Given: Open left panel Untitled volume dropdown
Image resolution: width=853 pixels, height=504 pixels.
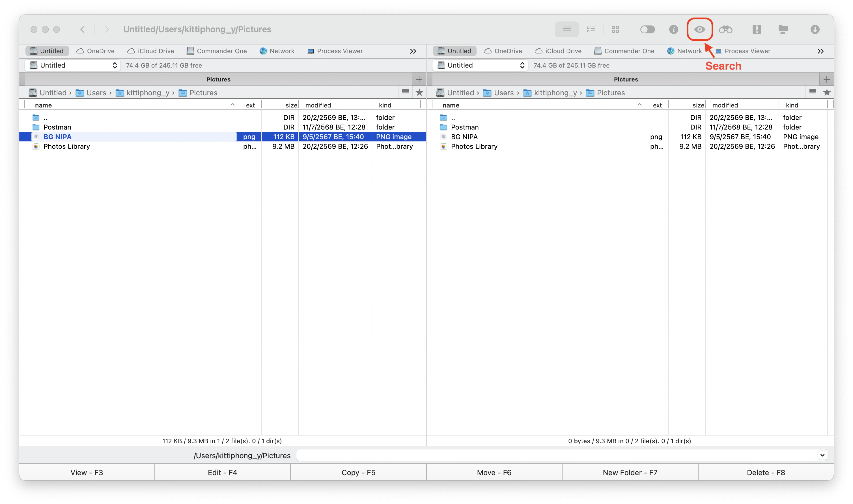Looking at the screenshot, I should [73, 65].
